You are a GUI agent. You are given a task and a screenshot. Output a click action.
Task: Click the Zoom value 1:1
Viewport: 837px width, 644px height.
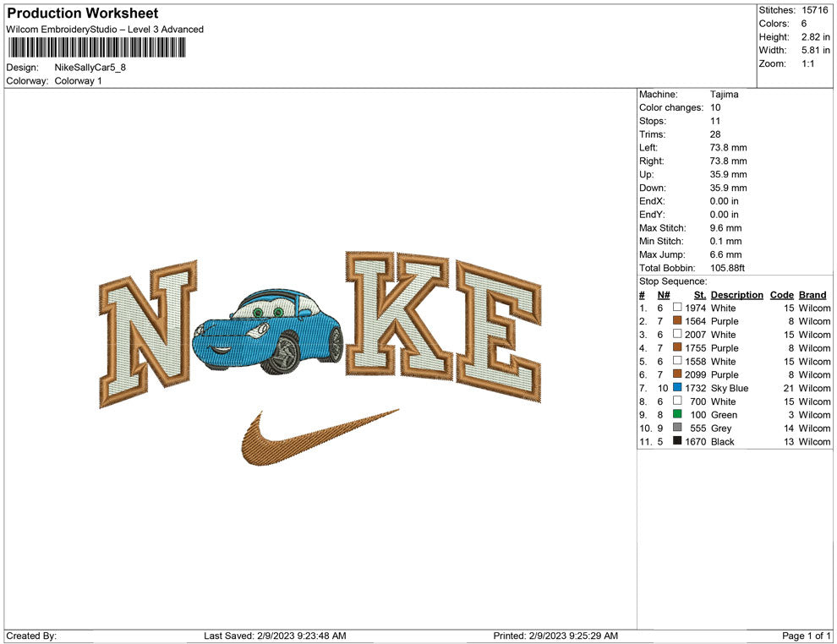click(807, 63)
